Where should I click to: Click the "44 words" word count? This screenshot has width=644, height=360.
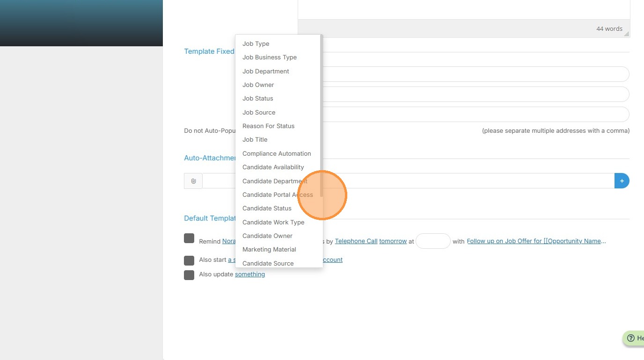[x=609, y=29]
